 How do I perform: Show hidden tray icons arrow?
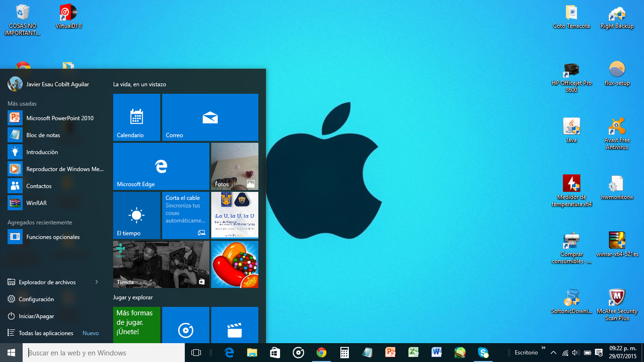tap(554, 353)
